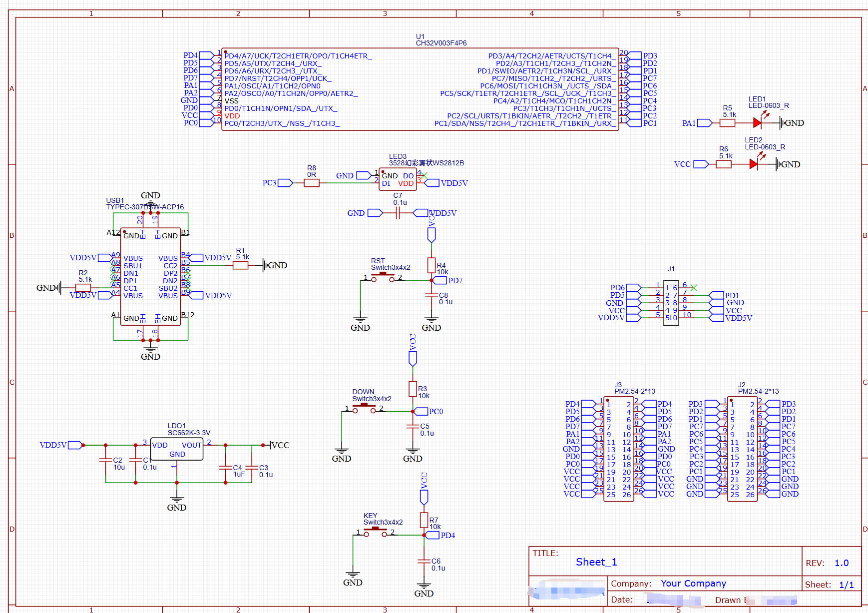868x613 pixels.
Task: Click the LED-0603_R label under LED1
Action: point(769,105)
